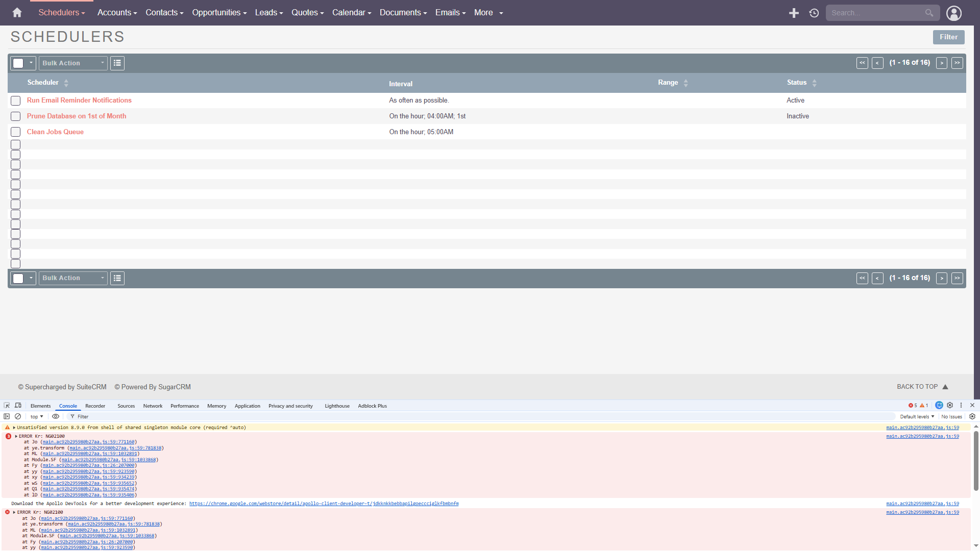The width and height of the screenshot is (980, 551).
Task: Click DevTools inspect element icon
Action: tap(7, 406)
